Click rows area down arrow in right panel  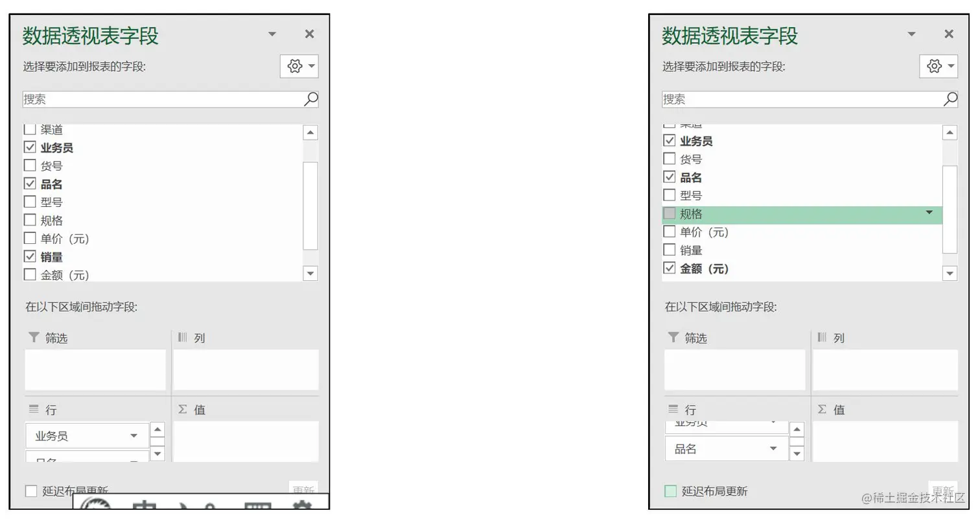(797, 453)
